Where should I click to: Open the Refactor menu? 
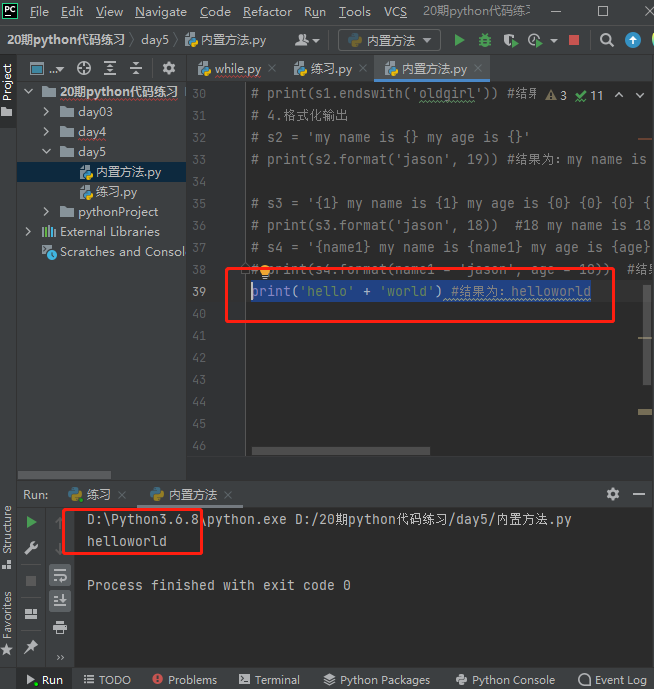tap(267, 12)
